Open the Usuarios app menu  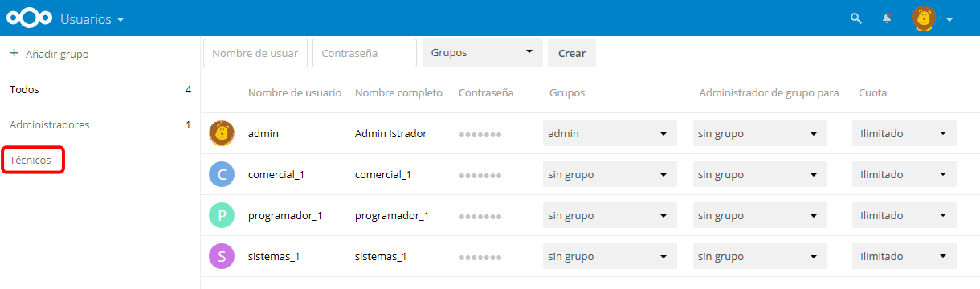pyautogui.click(x=92, y=18)
